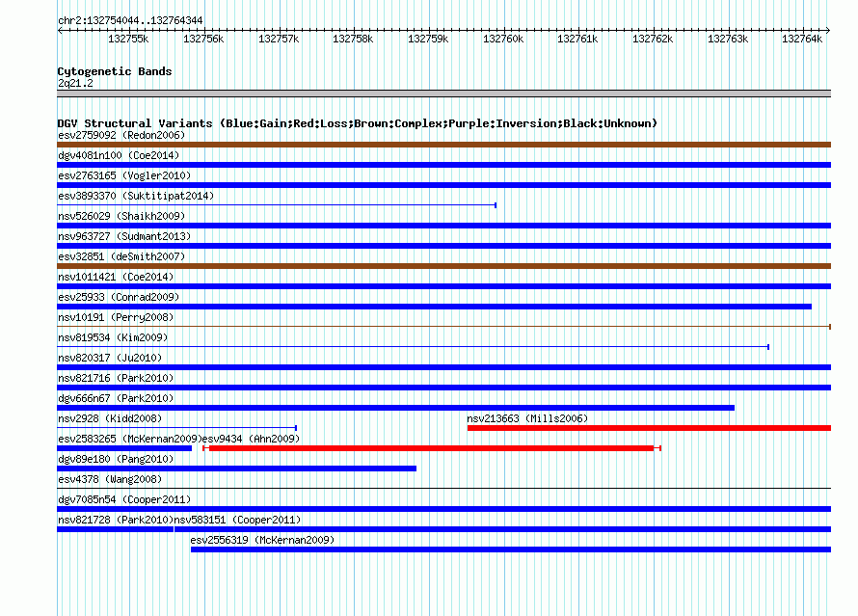This screenshot has height=616, width=858.
Task: Open the nsv963727 (Sudmant2013) label
Action: coord(124,236)
